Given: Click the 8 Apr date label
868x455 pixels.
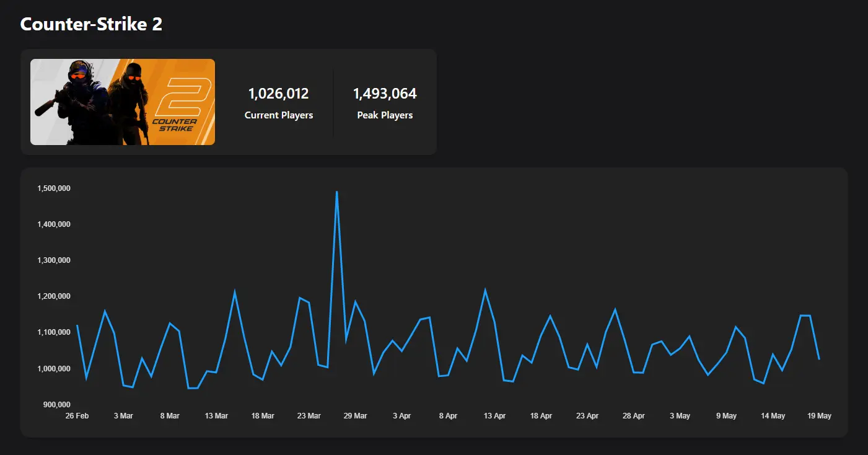Looking at the screenshot, I should click(x=448, y=416).
